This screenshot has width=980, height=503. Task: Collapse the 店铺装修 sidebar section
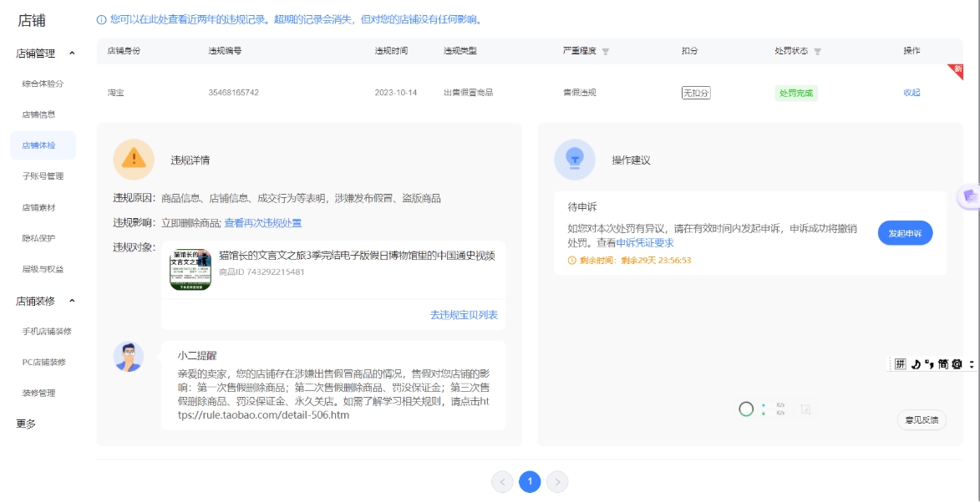72,301
